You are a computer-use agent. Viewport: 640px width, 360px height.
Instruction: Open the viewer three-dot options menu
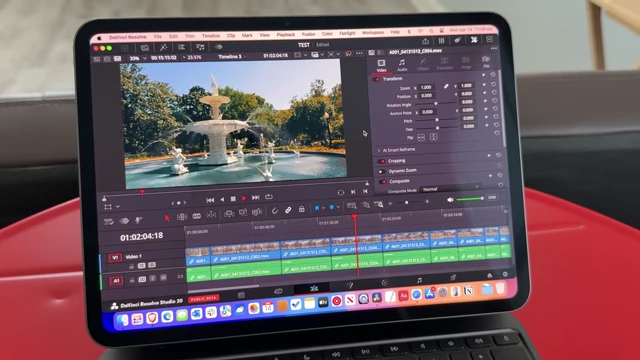pyautogui.click(x=360, y=53)
